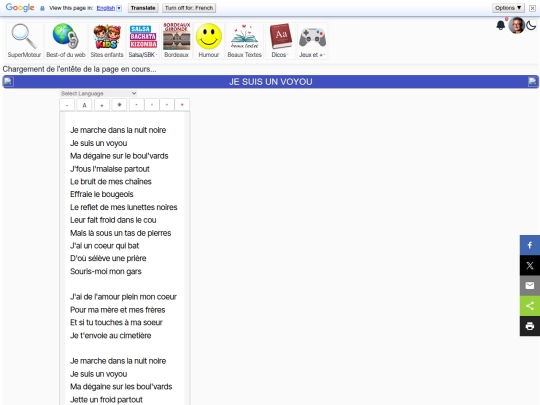The image size is (540, 405).
Task: Click the lock icon in the Google Translate bar
Action: click(42, 8)
